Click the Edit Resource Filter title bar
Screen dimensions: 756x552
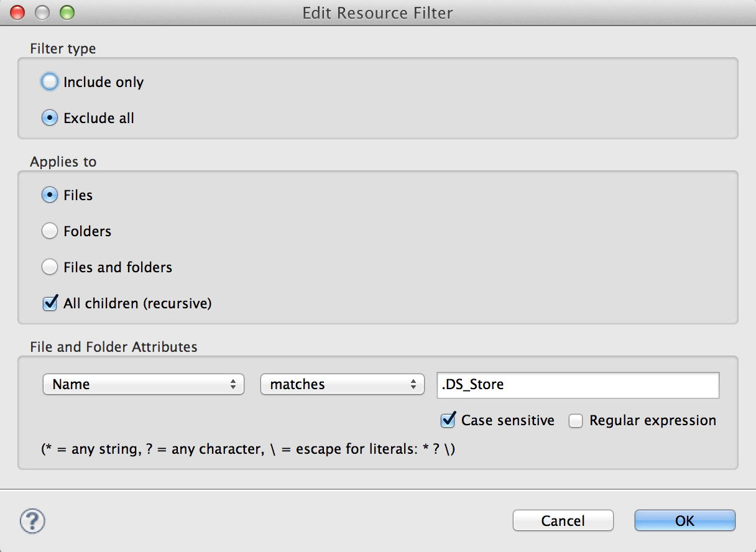click(377, 12)
